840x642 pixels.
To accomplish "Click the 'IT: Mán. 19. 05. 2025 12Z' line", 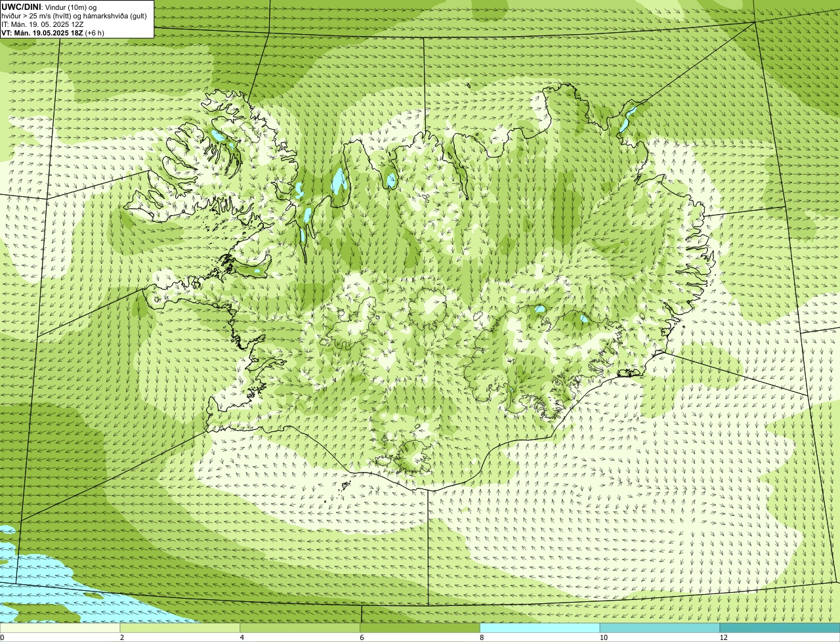I will click(x=43, y=24).
